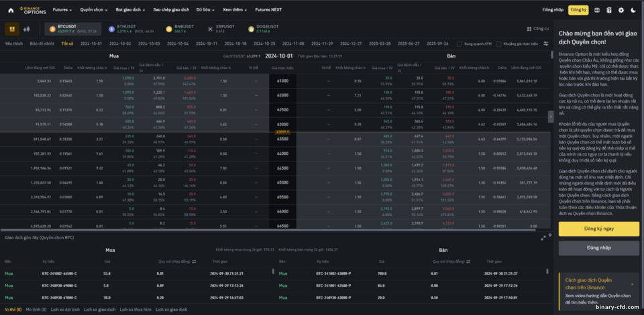Toggle the dark mode moon icon
This screenshot has height=315, width=644.
(633, 10)
